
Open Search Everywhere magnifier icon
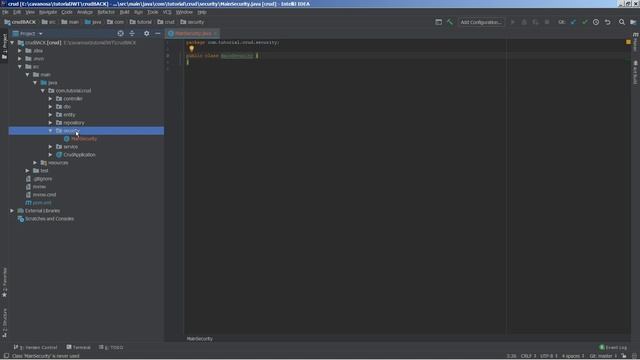622,22
